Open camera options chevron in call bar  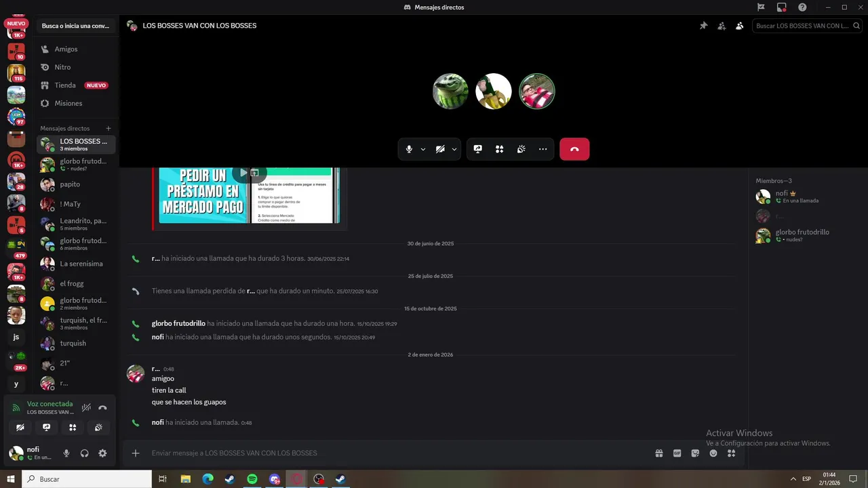coord(454,149)
